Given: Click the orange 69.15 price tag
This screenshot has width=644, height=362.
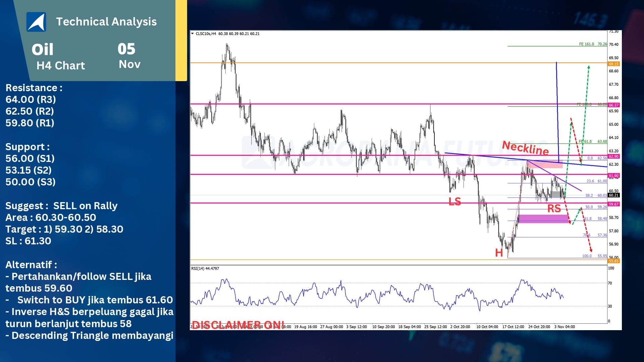Looking at the screenshot, I should pos(613,64).
